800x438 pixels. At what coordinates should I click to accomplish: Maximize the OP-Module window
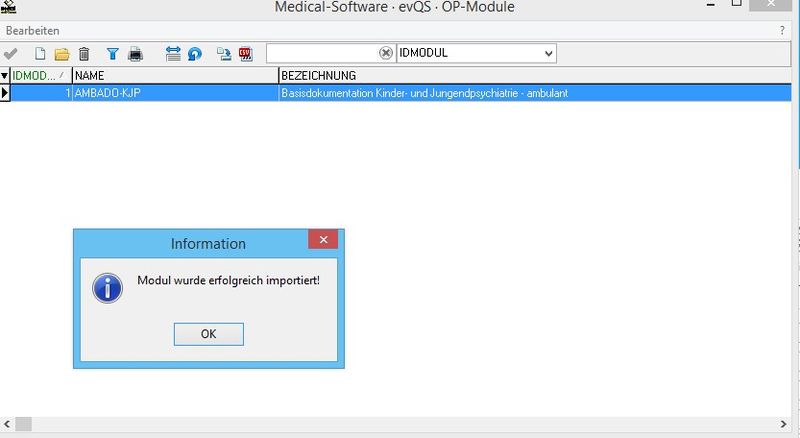(x=736, y=4)
